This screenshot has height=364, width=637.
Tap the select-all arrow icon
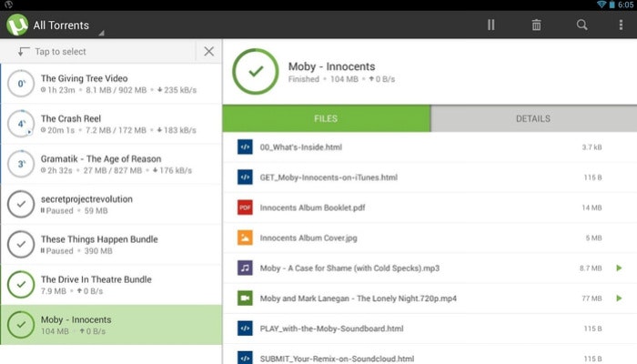[x=23, y=52]
